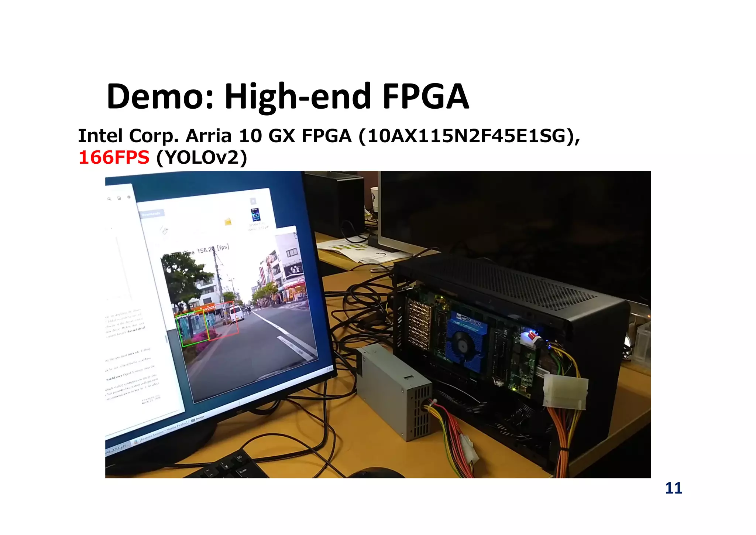Click the green person(38%) detection label
Viewport: 756px width, 535px height.
pos(186,316)
